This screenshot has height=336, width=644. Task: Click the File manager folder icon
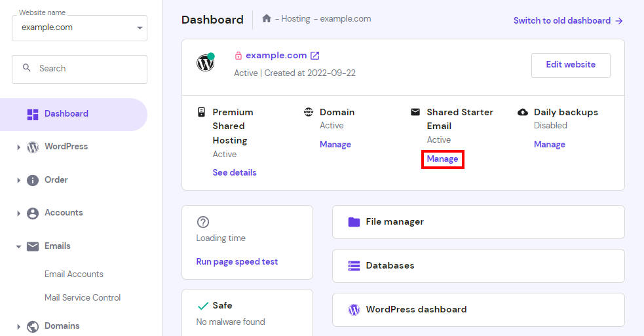(x=354, y=222)
